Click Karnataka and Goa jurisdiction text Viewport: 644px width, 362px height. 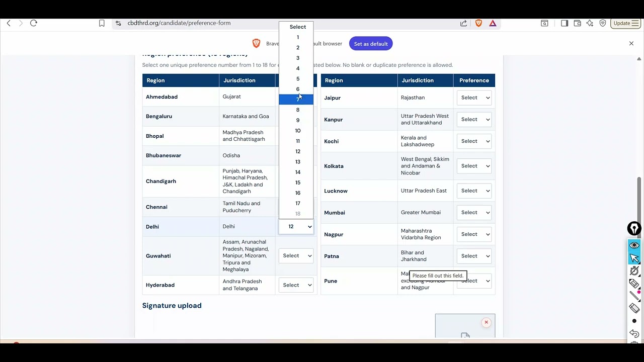pyautogui.click(x=246, y=116)
